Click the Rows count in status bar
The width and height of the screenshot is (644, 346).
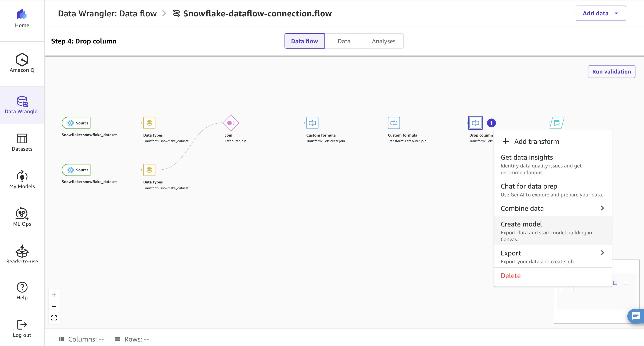(x=132, y=339)
